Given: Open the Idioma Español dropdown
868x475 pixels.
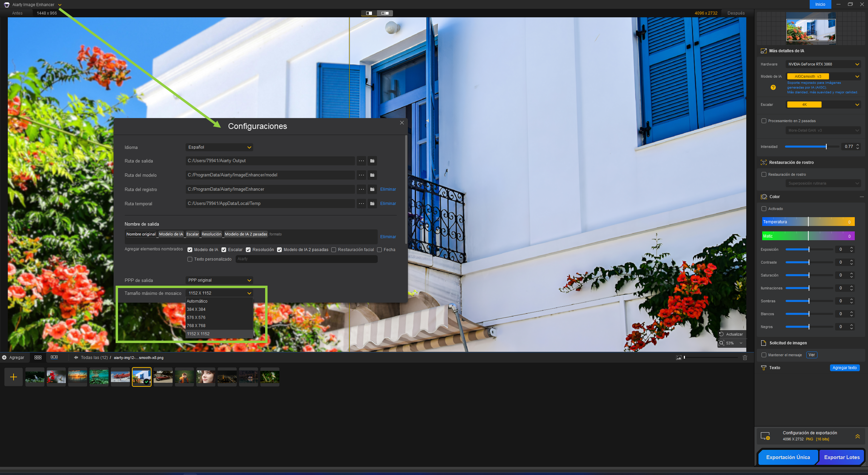Looking at the screenshot, I should pyautogui.click(x=219, y=147).
